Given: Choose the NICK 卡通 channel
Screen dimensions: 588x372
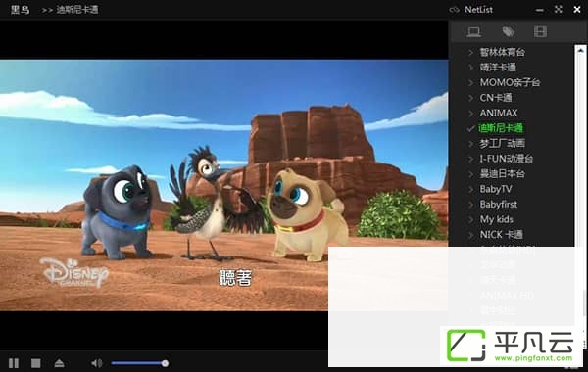Looking at the screenshot, I should [x=502, y=235].
